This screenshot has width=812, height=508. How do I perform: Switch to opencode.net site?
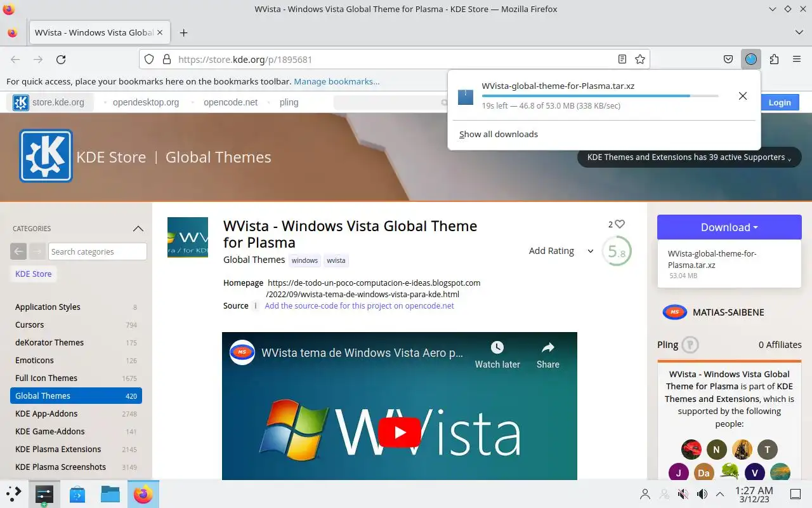tap(231, 102)
